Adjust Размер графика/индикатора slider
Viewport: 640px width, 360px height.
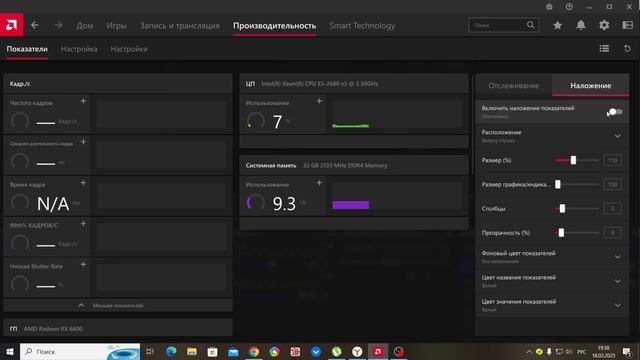point(558,184)
